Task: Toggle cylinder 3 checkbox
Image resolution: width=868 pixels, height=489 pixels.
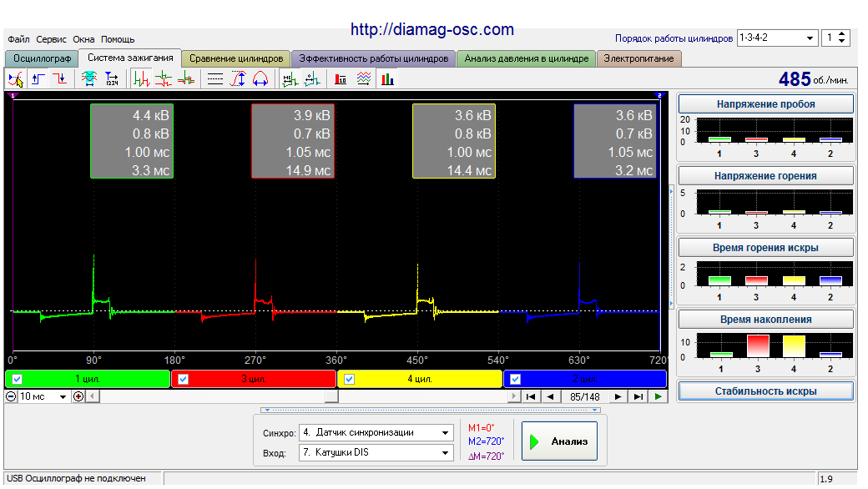Action: pos(184,380)
